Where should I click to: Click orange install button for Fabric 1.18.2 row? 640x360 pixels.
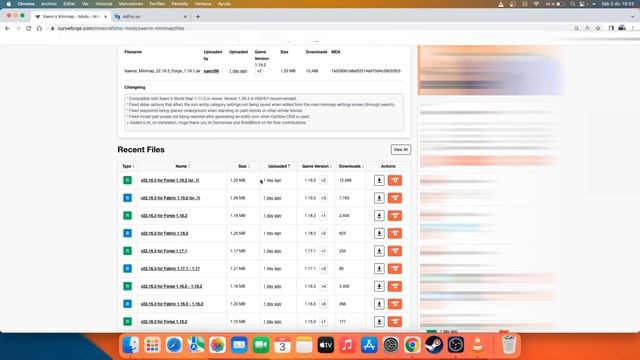395,233
